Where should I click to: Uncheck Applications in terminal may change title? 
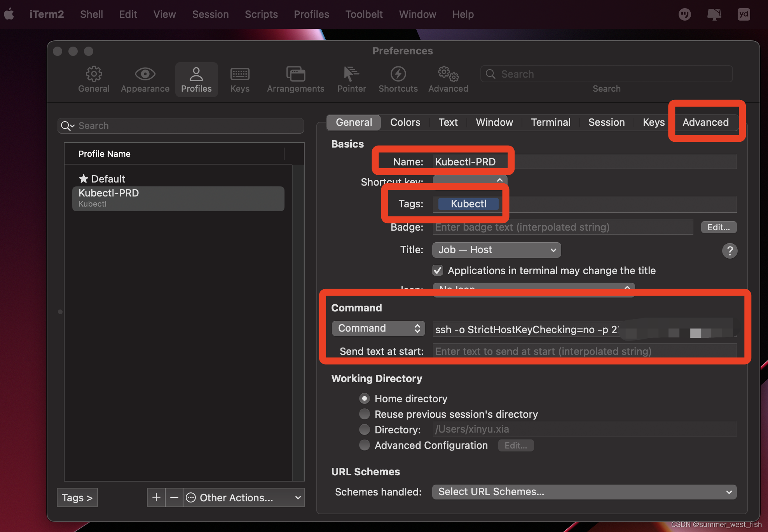(437, 270)
